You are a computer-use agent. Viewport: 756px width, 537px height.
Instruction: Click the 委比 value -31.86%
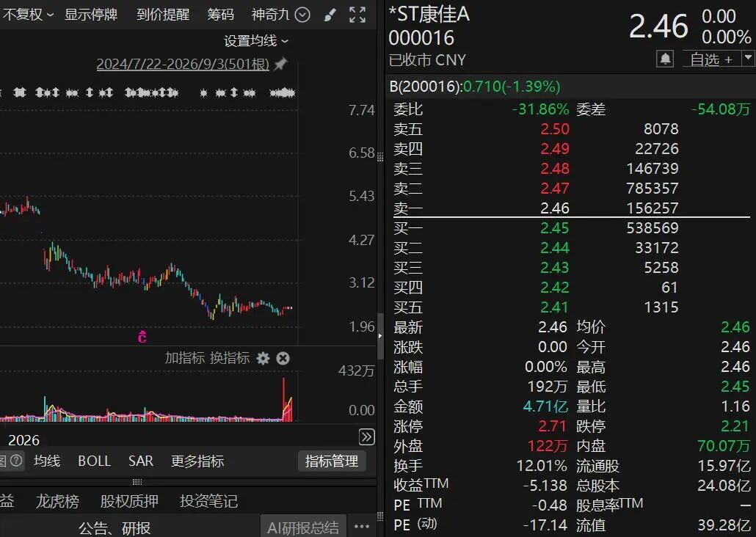540,109
